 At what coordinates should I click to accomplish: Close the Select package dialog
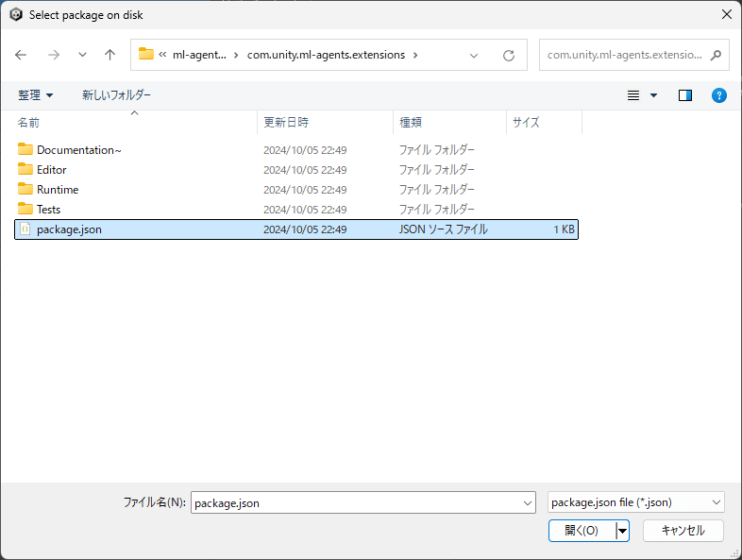[x=727, y=15]
